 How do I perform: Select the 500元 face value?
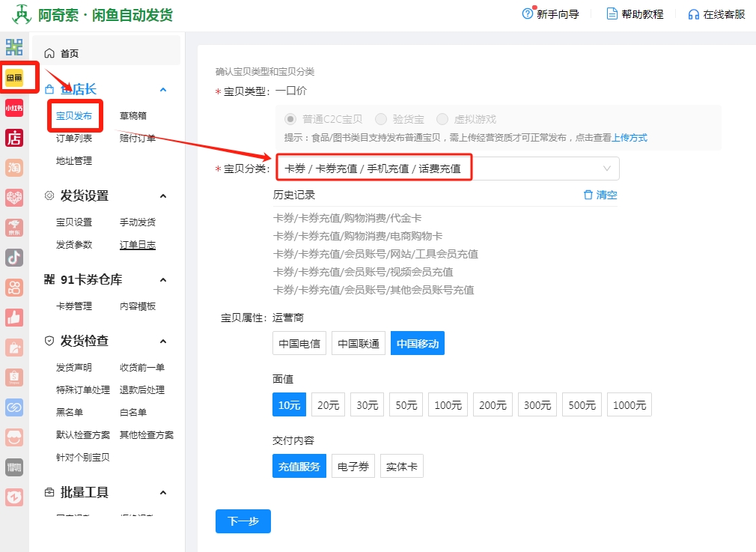(582, 405)
